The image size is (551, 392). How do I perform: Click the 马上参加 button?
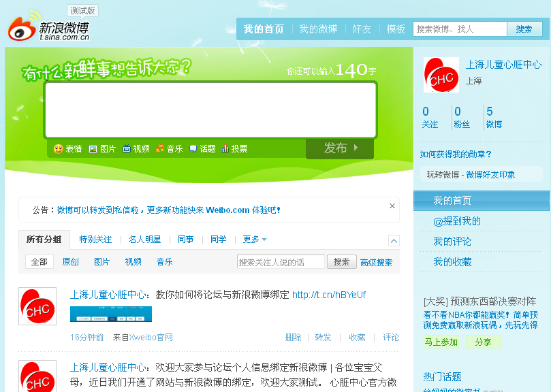click(441, 342)
